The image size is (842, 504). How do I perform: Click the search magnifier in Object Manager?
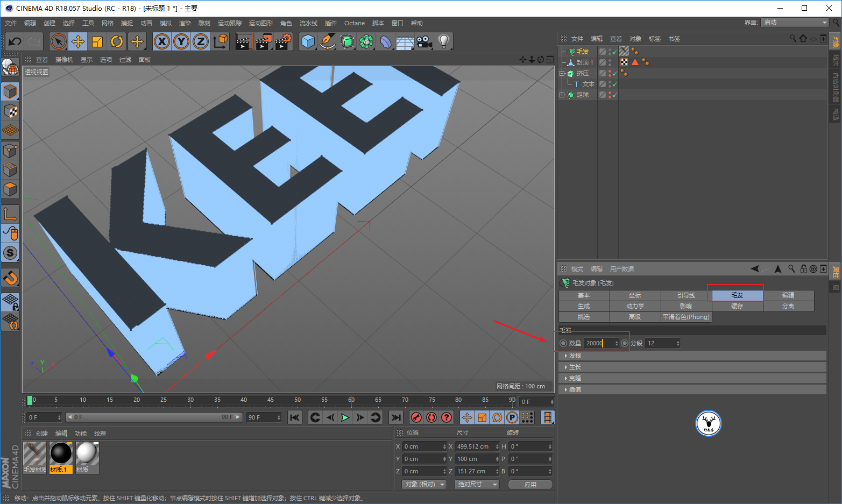[793, 39]
